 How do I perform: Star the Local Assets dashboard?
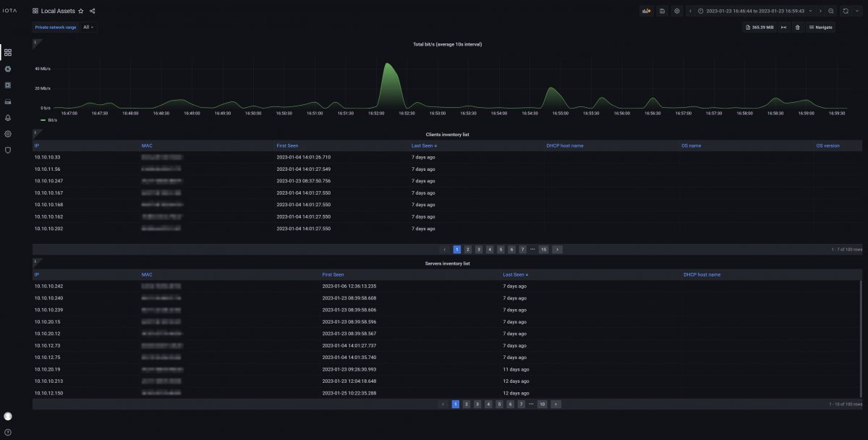[x=81, y=12]
